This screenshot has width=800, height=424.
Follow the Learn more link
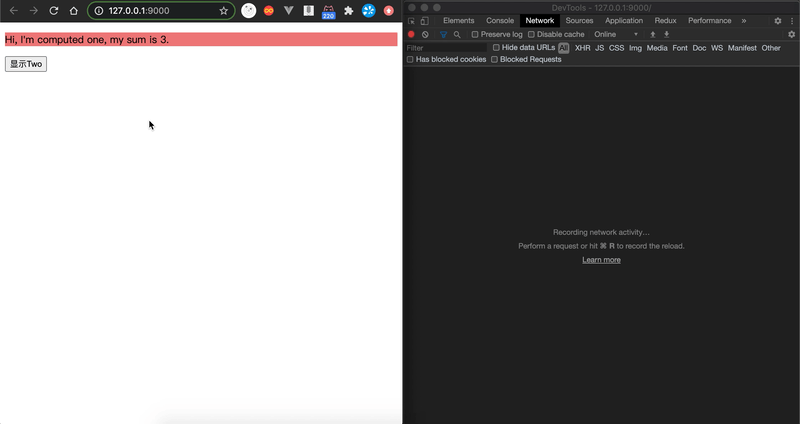(x=602, y=260)
